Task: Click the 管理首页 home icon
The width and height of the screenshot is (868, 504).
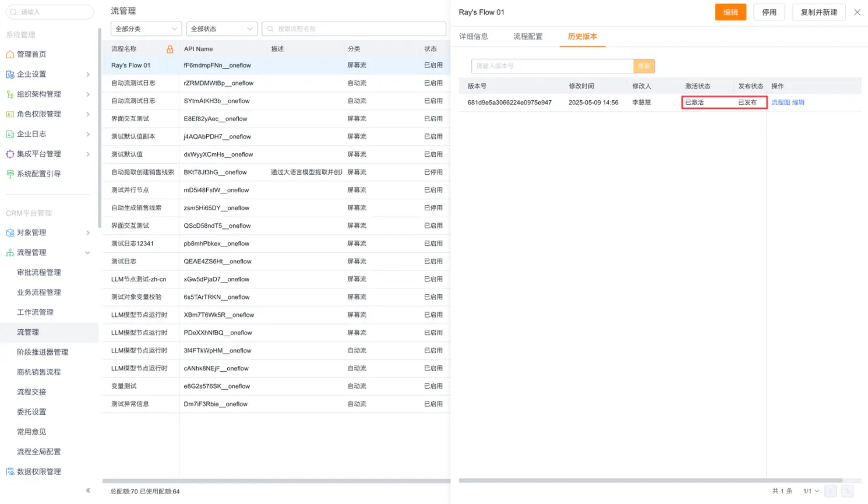Action: click(10, 54)
